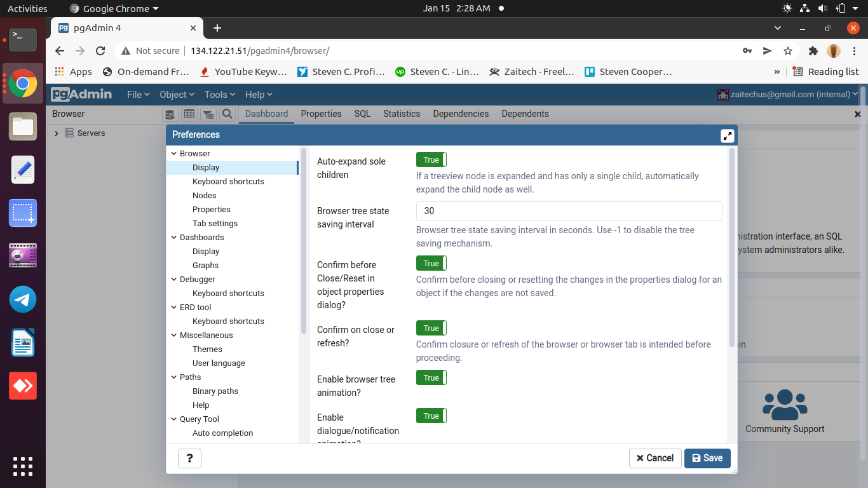
Task: Collapse the Query Tool preferences node
Action: coord(173,419)
